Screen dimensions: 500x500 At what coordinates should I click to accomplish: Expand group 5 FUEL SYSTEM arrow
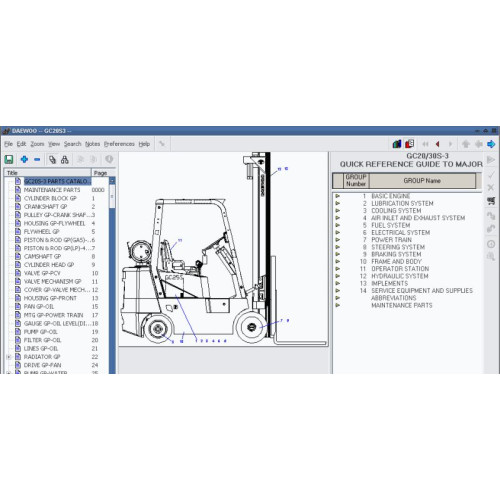(x=338, y=225)
